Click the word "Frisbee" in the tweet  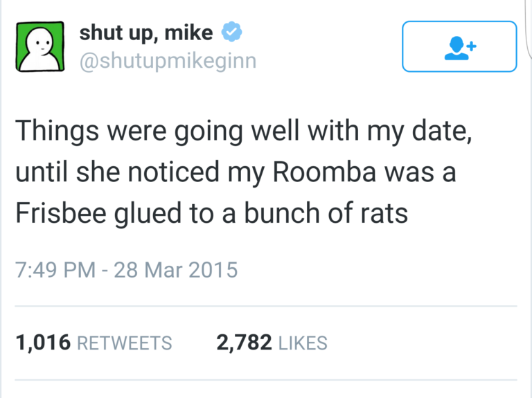[x=60, y=213]
